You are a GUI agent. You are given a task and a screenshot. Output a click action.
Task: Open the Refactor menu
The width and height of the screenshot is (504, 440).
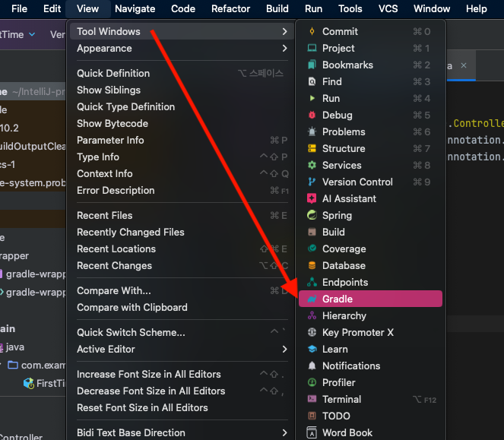pos(231,8)
